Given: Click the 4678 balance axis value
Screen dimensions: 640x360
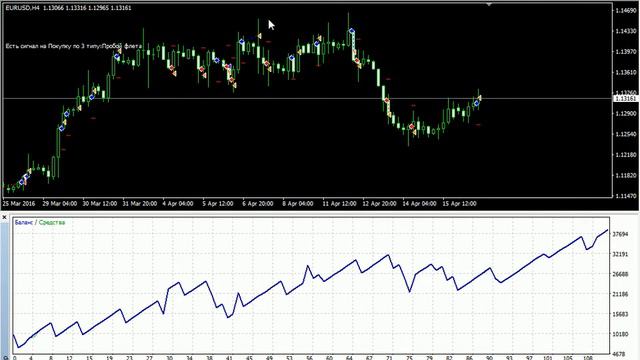Looking at the screenshot, I should click(x=620, y=354).
